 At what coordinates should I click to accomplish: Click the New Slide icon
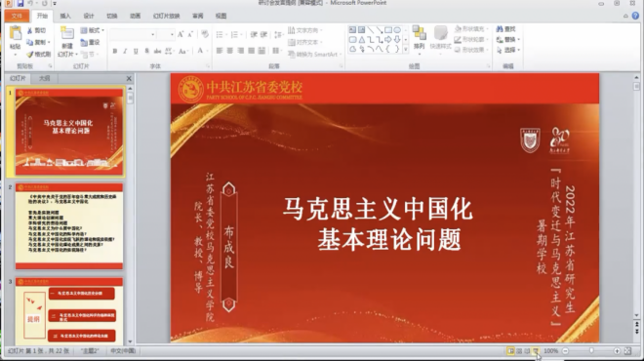[x=67, y=33]
